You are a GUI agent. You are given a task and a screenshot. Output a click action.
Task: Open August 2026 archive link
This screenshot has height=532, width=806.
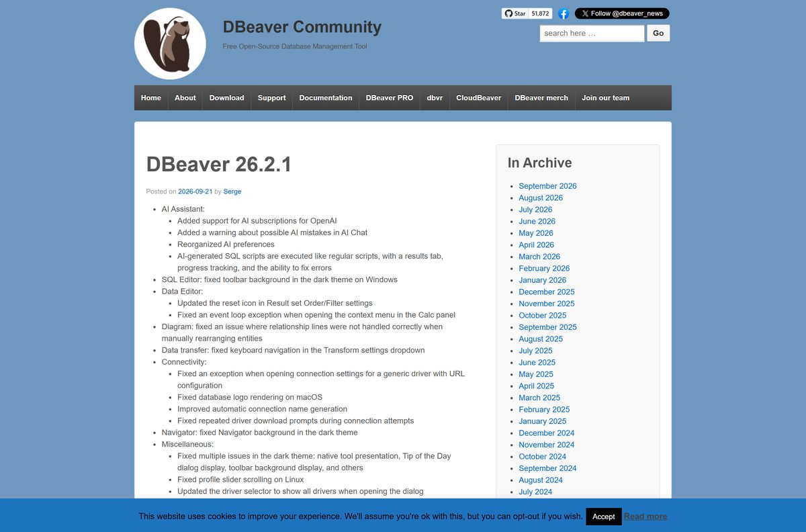click(541, 197)
